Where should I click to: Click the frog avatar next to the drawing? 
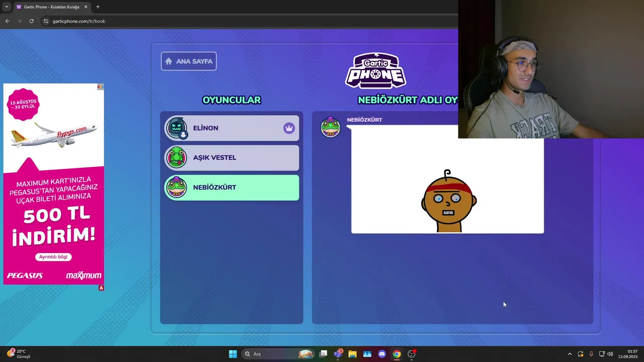tap(331, 127)
